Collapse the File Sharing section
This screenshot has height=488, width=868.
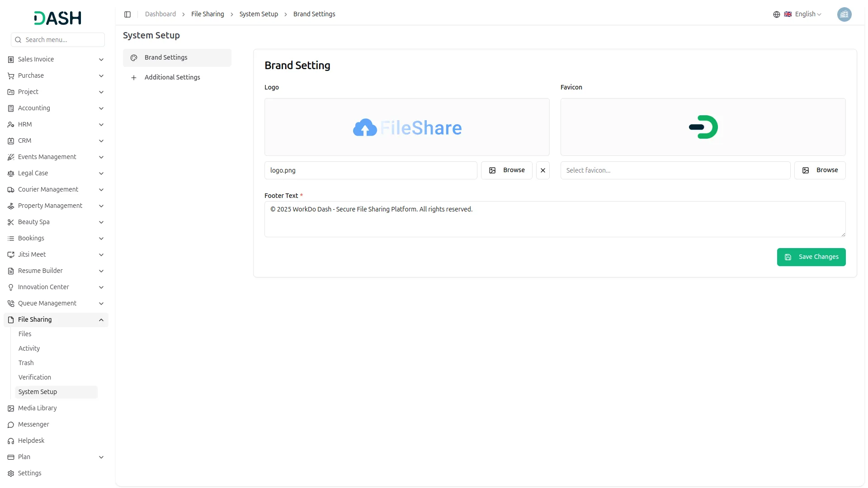click(101, 319)
